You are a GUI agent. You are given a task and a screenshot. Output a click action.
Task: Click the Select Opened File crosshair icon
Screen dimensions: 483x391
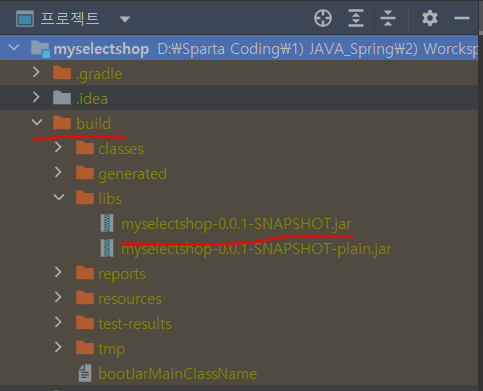point(323,18)
